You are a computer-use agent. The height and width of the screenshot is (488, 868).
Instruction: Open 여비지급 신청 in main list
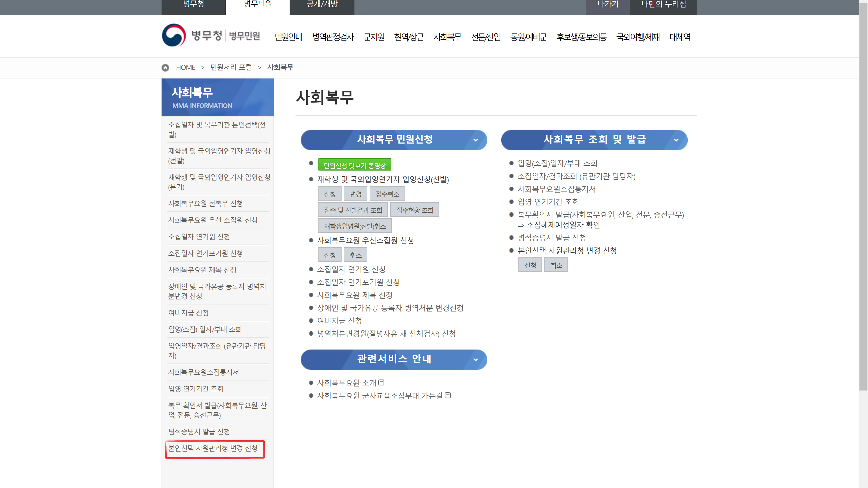(340, 321)
